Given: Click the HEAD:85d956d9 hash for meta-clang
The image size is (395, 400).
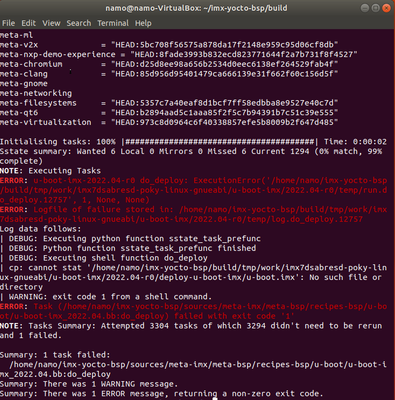Looking at the screenshot, I should [225, 74].
